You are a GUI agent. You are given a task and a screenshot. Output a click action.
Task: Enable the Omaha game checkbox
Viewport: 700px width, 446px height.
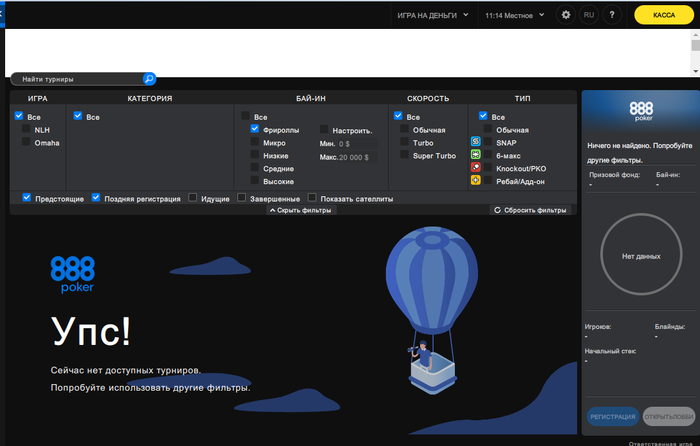coord(26,142)
